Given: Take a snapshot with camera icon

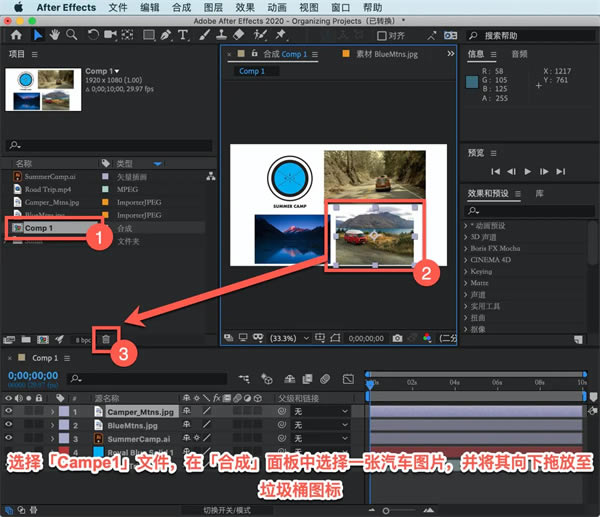Looking at the screenshot, I should [398, 338].
